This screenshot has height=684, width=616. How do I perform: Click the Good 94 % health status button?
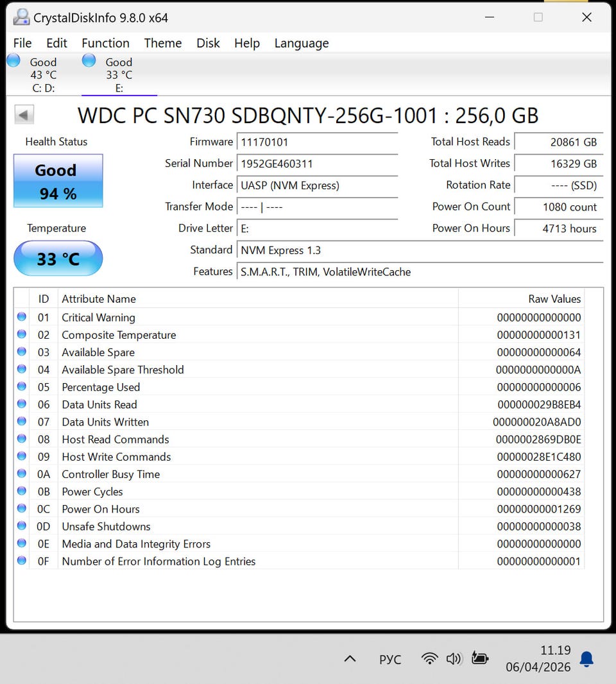[x=58, y=180]
